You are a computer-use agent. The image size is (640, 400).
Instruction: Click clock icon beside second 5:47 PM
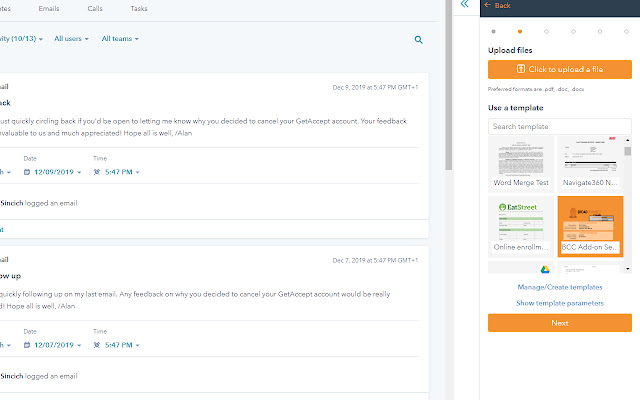(97, 345)
